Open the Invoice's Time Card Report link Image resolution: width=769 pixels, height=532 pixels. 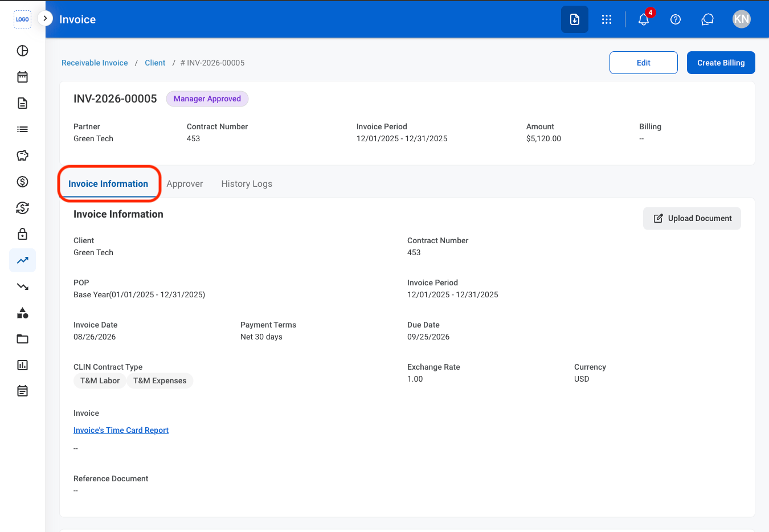121,430
